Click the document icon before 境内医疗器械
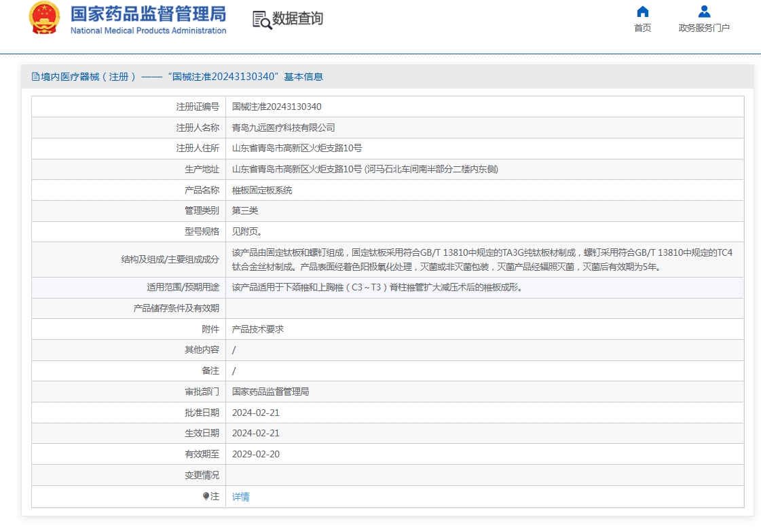Screen dimensions: 761x532 point(35,77)
